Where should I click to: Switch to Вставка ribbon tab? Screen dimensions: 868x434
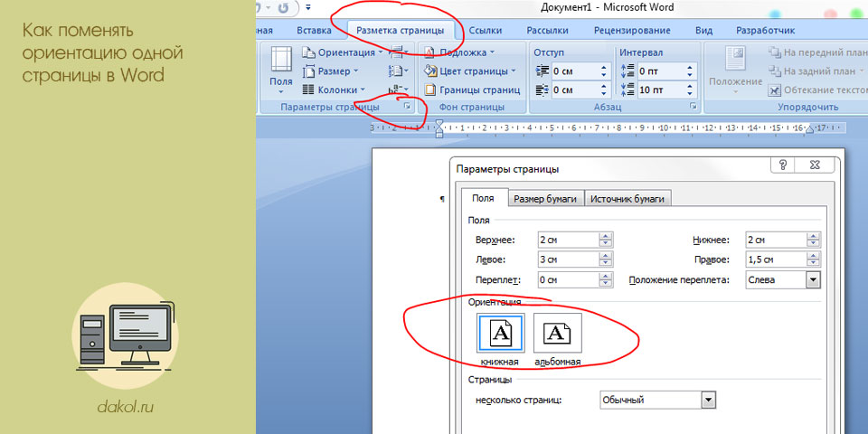click(x=314, y=31)
